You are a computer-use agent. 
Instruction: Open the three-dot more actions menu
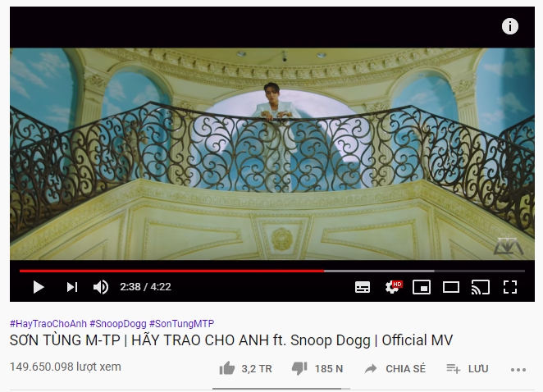tap(518, 370)
